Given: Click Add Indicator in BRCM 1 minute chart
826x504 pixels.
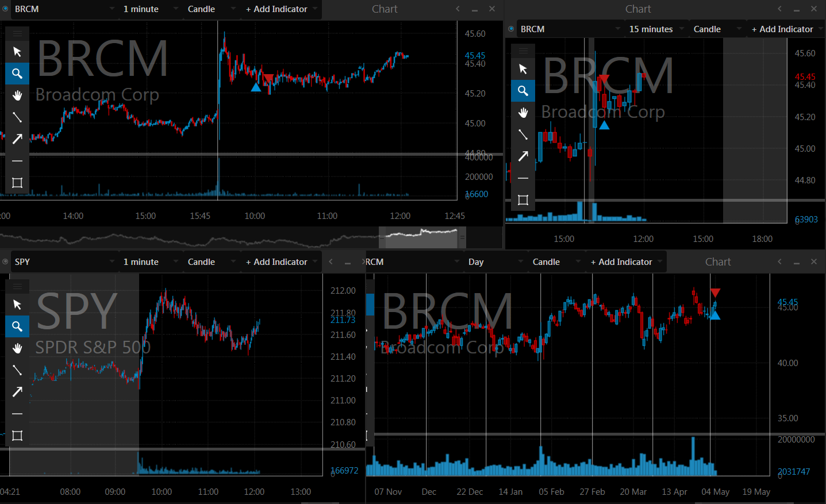Looking at the screenshot, I should click(x=281, y=9).
